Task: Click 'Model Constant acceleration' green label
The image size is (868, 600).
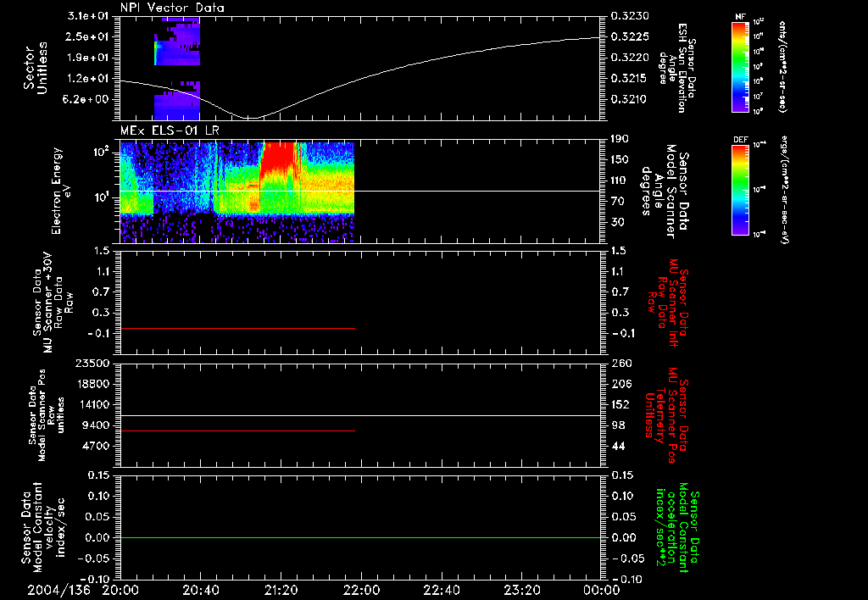Action: [x=677, y=527]
